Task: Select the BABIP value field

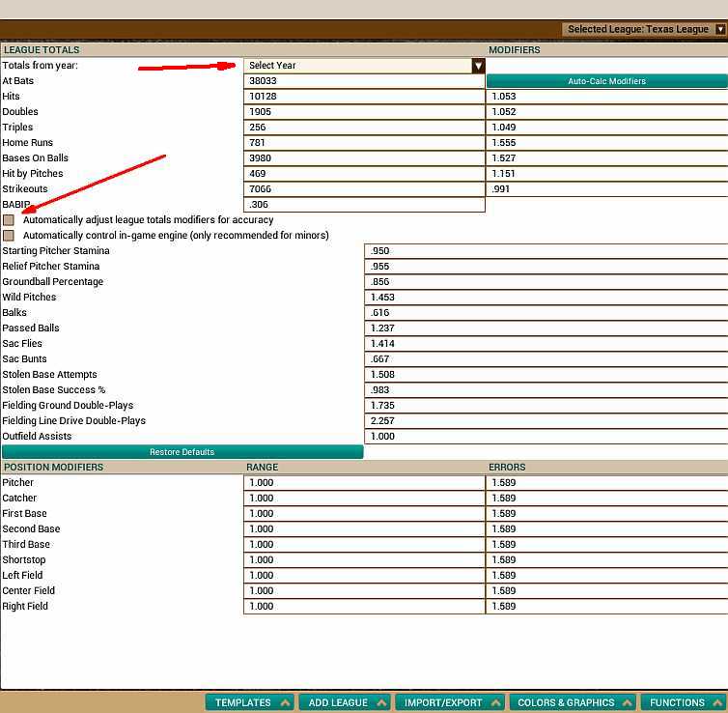Action: (x=364, y=205)
